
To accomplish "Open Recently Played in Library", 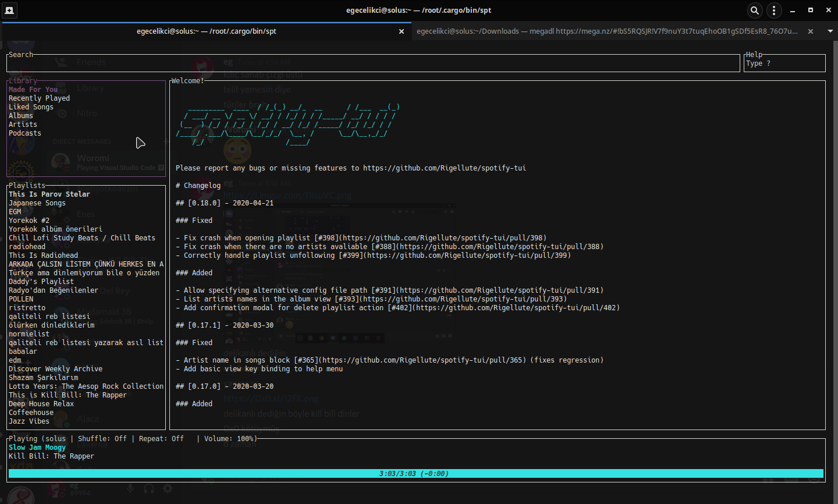I will tap(39, 98).
